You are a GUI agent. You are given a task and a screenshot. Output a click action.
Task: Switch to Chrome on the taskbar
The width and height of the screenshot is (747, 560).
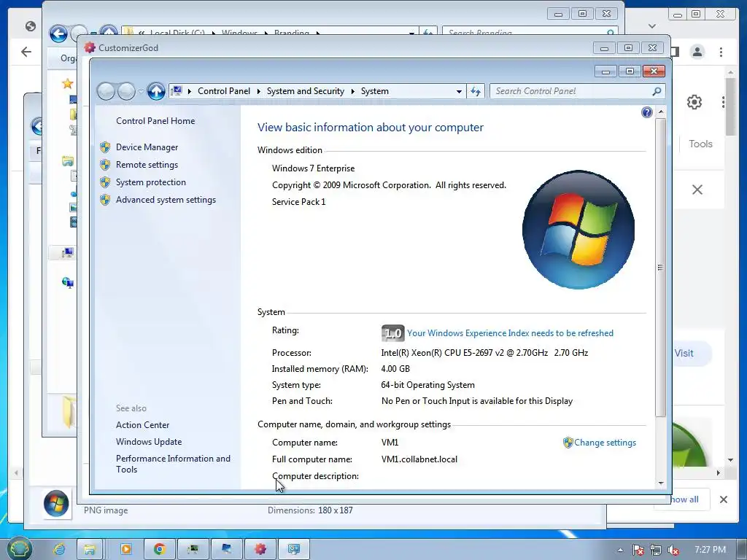[x=160, y=549]
